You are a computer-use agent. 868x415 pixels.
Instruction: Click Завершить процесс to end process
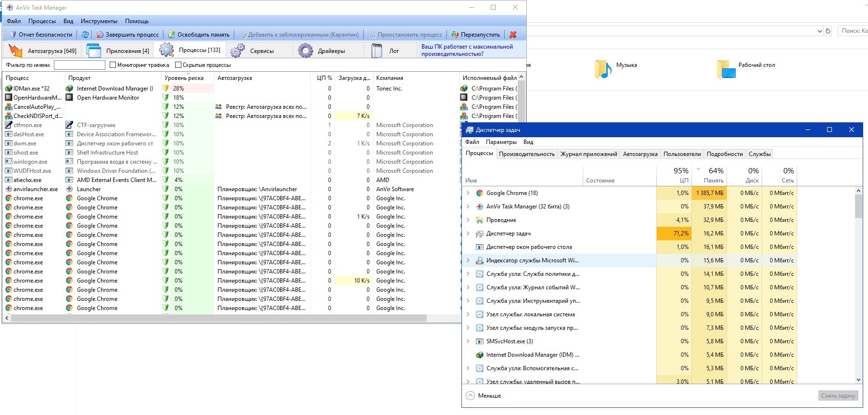(128, 35)
